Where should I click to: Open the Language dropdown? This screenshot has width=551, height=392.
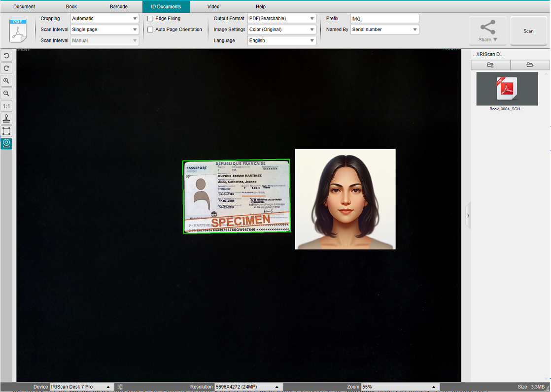pos(282,40)
